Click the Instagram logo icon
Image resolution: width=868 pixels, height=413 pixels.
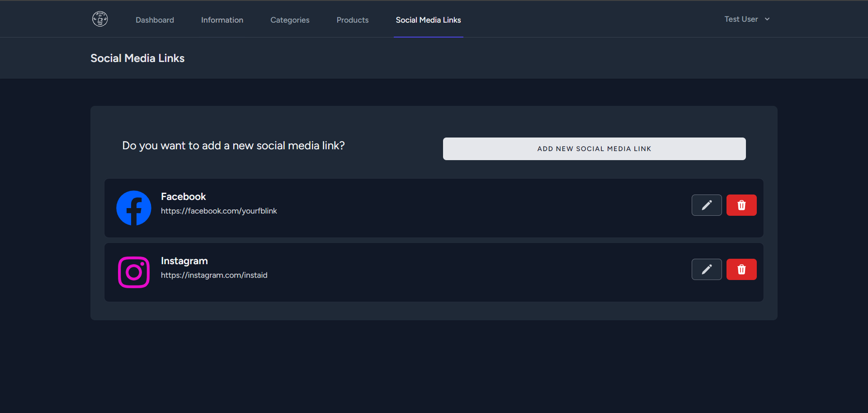click(x=133, y=272)
